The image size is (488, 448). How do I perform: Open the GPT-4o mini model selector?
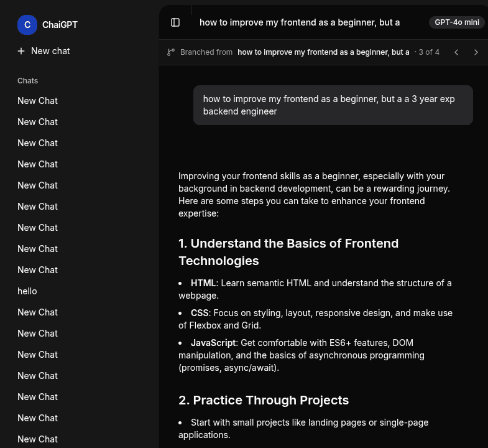456,22
